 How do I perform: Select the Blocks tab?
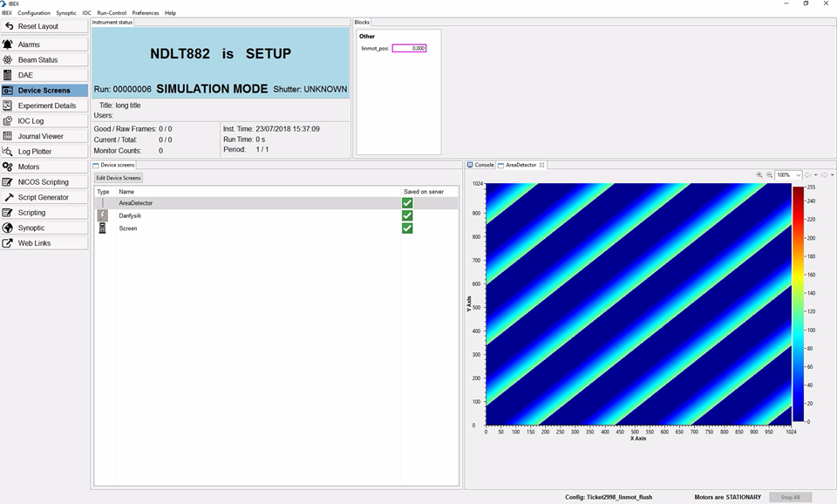point(362,23)
